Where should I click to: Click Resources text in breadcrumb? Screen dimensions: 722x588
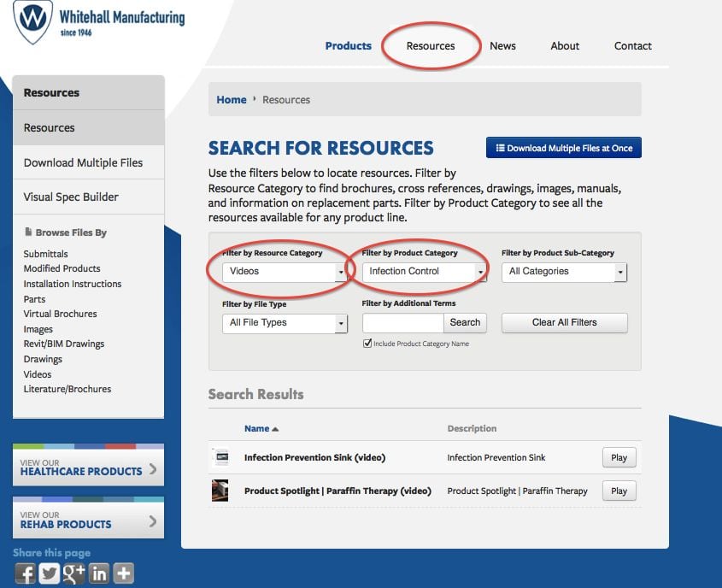[286, 99]
